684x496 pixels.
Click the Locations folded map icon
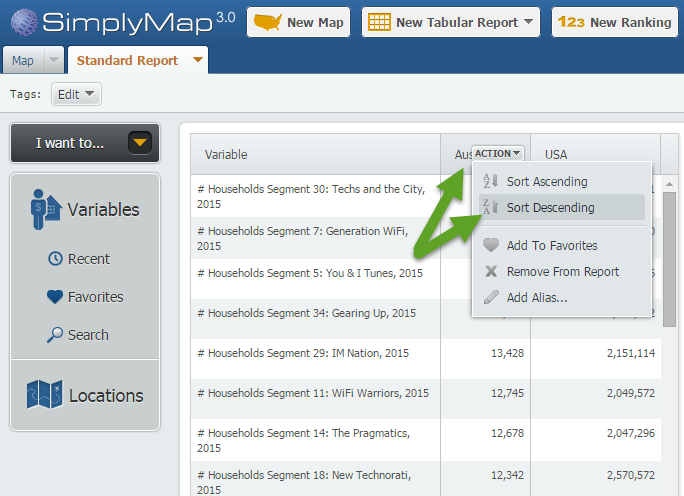click(44, 395)
